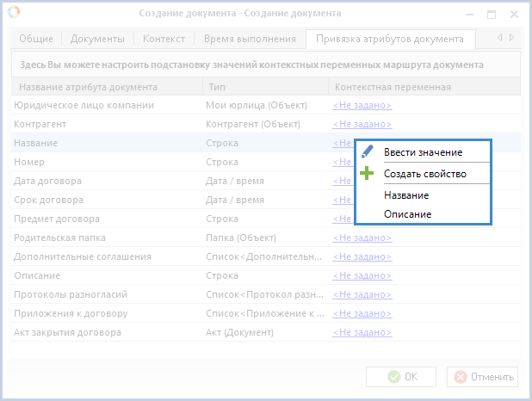
Task: Choose Описание from the context menu
Action: coord(407,214)
